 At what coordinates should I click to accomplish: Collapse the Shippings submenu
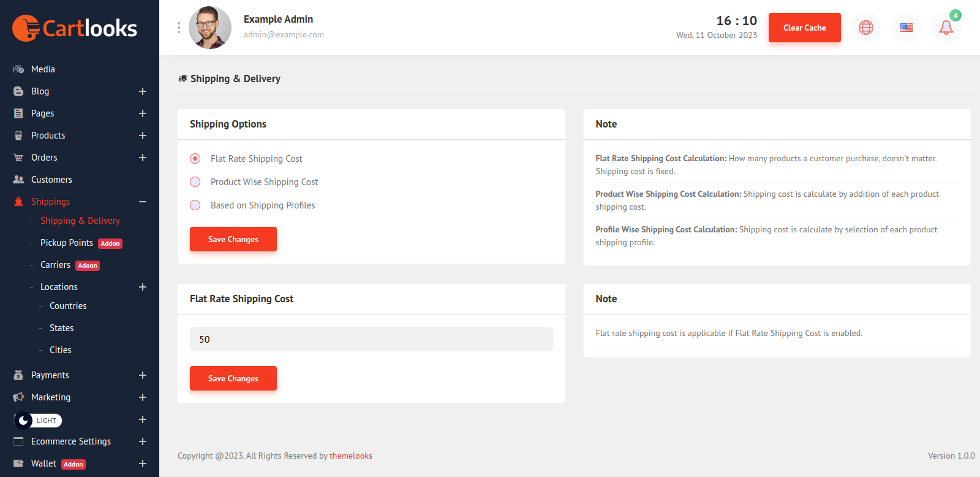pos(143,202)
